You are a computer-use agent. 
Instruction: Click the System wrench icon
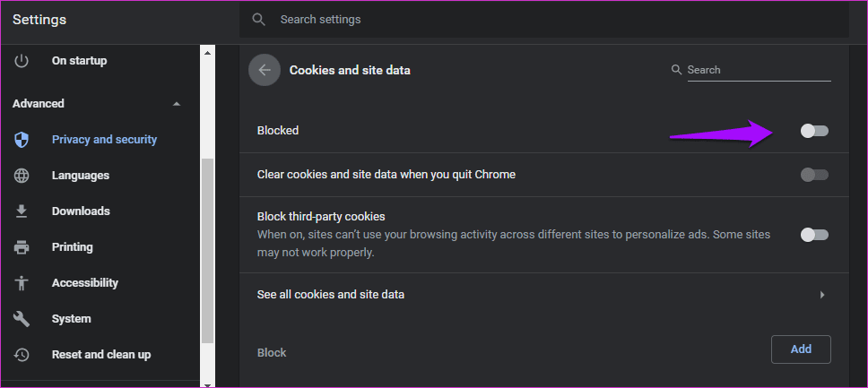(x=22, y=319)
